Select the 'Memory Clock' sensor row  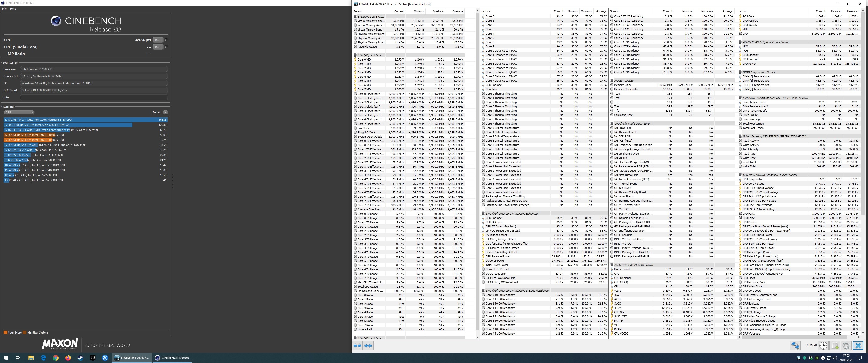coord(672,85)
